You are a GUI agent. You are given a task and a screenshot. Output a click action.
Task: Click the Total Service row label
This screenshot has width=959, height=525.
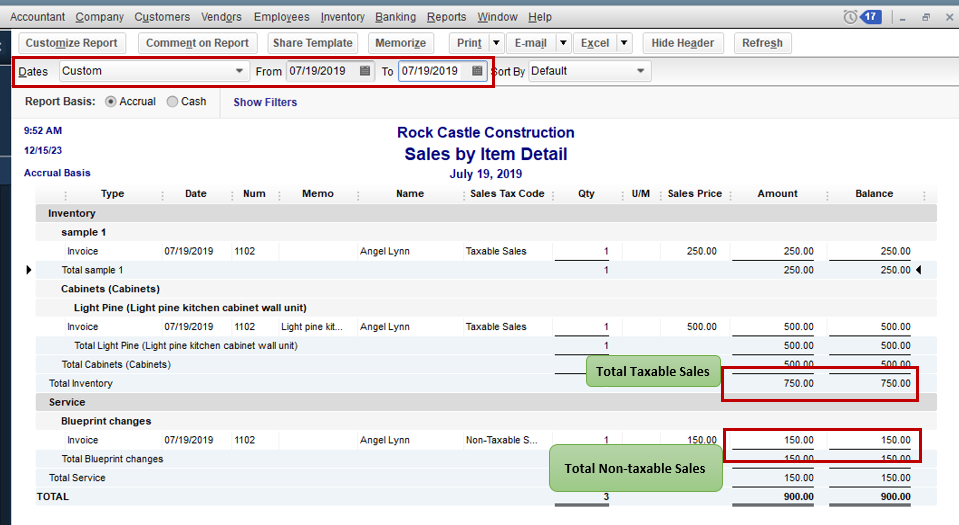tap(77, 477)
